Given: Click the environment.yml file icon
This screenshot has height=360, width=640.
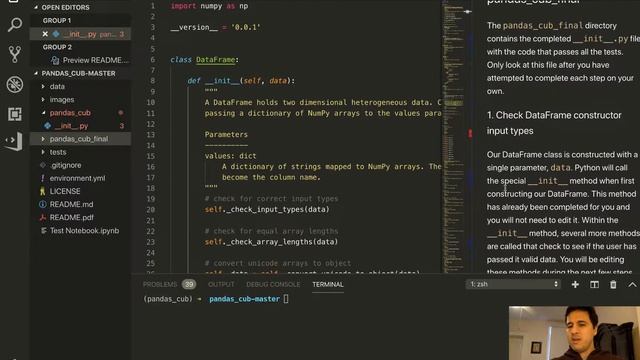Looking at the screenshot, I should point(42,178).
